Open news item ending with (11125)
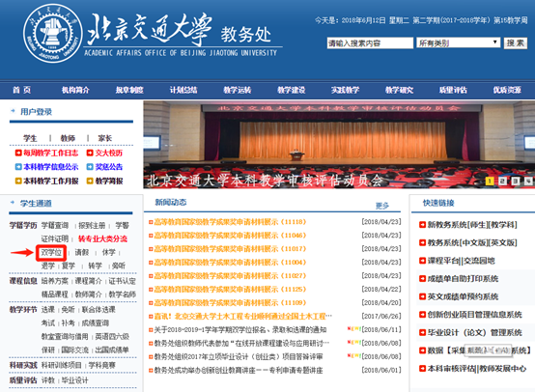Screen dimensions: 535x392 tap(230, 290)
